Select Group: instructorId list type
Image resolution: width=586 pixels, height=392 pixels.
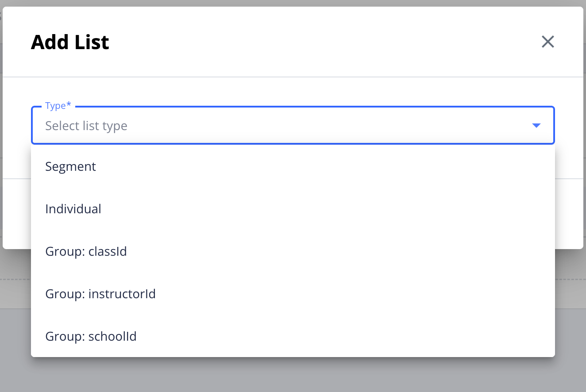coord(100,294)
